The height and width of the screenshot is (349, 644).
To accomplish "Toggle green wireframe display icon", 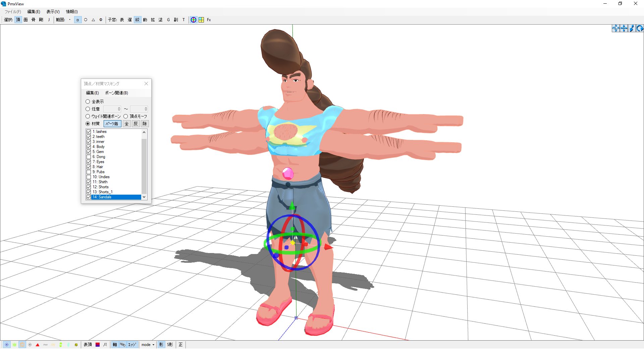I will click(x=14, y=345).
